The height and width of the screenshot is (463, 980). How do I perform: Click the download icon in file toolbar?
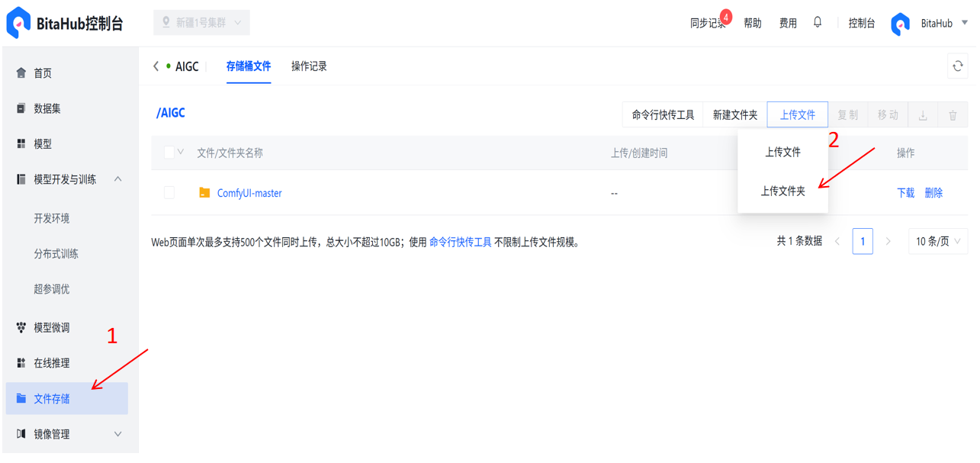click(x=923, y=115)
